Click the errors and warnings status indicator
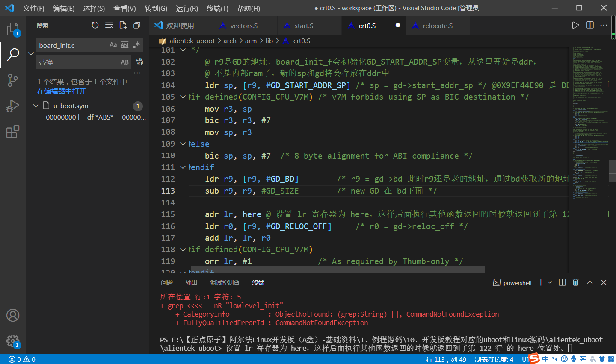 pos(22,359)
